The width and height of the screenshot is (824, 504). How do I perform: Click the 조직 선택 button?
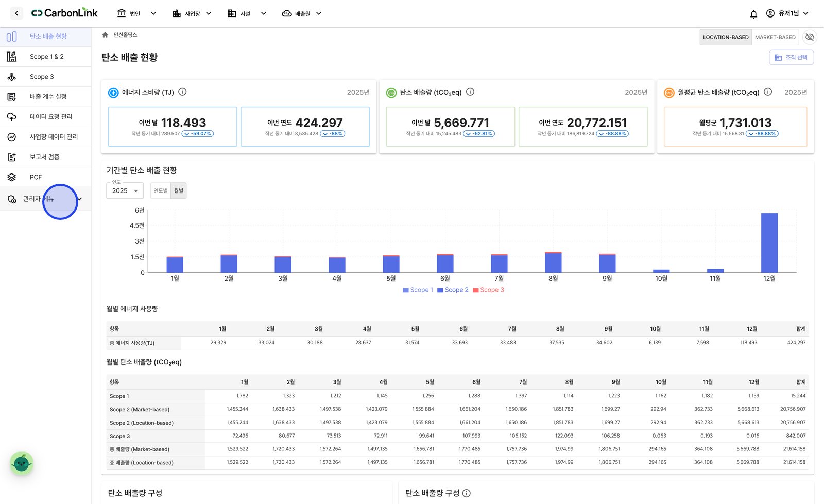click(792, 57)
